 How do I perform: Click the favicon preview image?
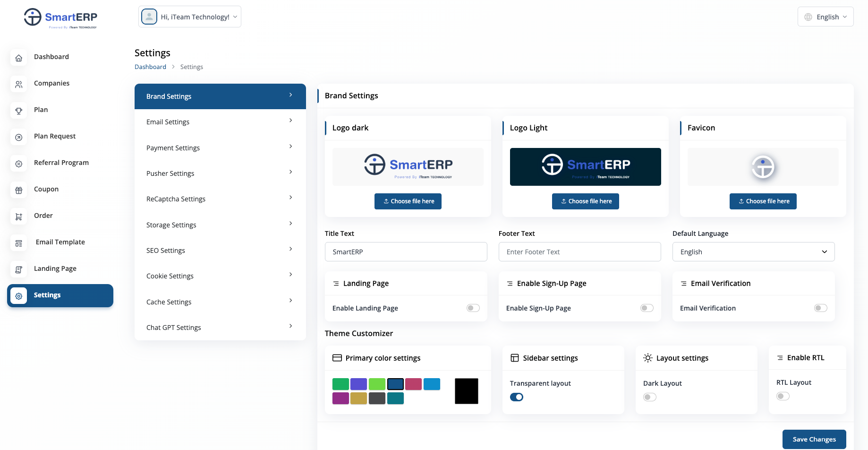point(763,167)
